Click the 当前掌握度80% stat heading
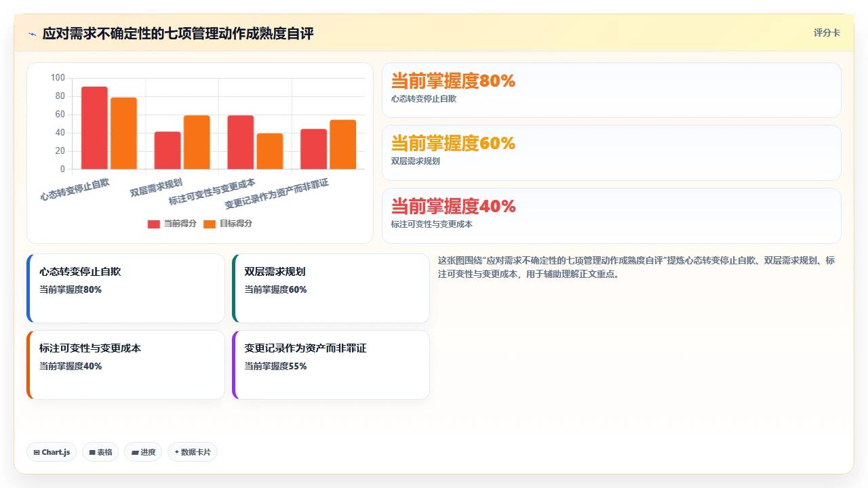The width and height of the screenshot is (868, 488). (453, 81)
